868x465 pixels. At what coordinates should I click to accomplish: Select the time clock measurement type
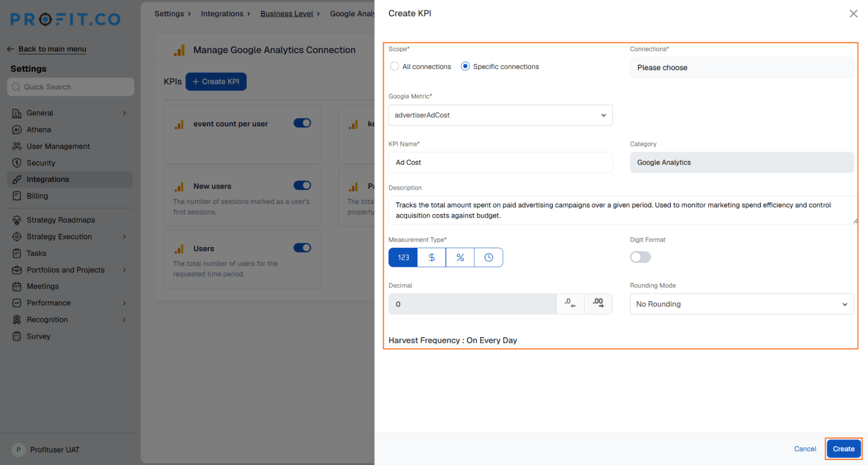pyautogui.click(x=488, y=258)
